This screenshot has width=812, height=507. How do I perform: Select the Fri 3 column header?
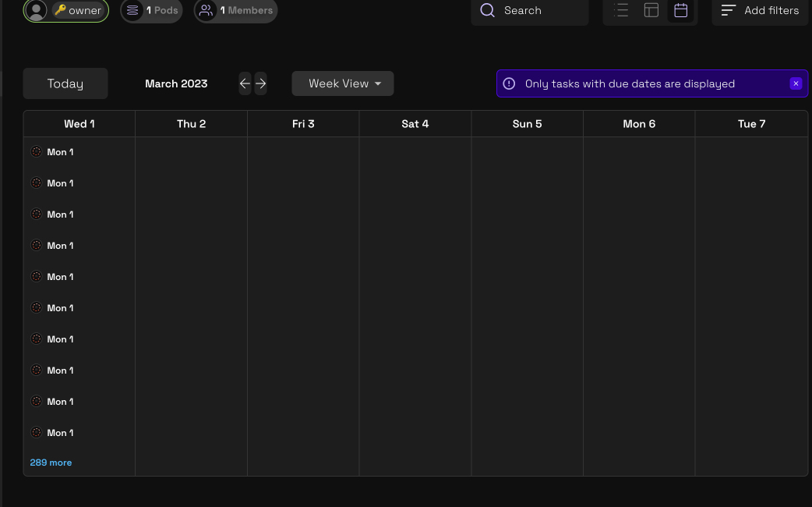(303, 124)
